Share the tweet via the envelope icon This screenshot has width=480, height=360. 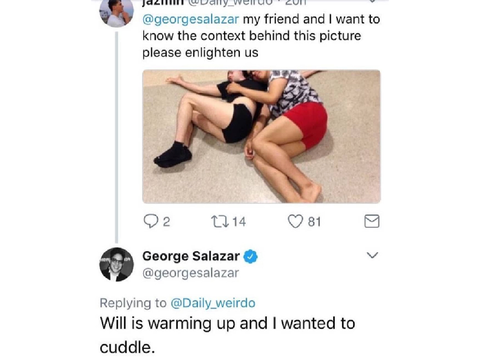372,221
